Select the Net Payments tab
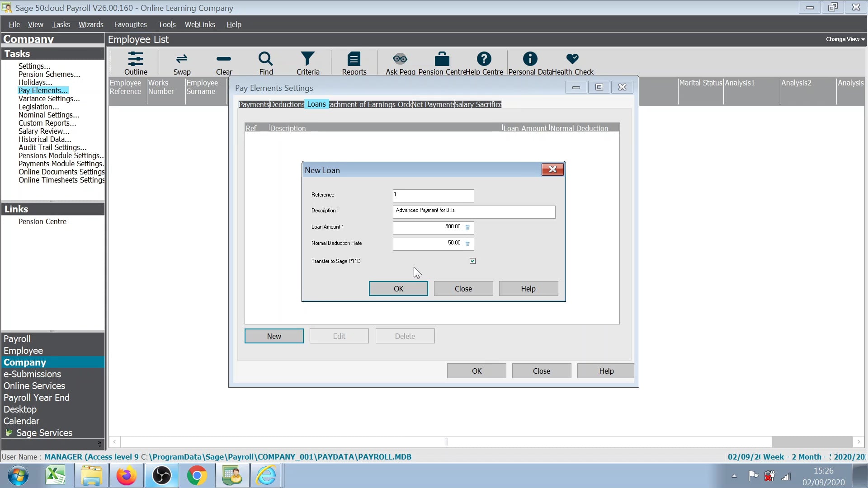 tap(433, 104)
